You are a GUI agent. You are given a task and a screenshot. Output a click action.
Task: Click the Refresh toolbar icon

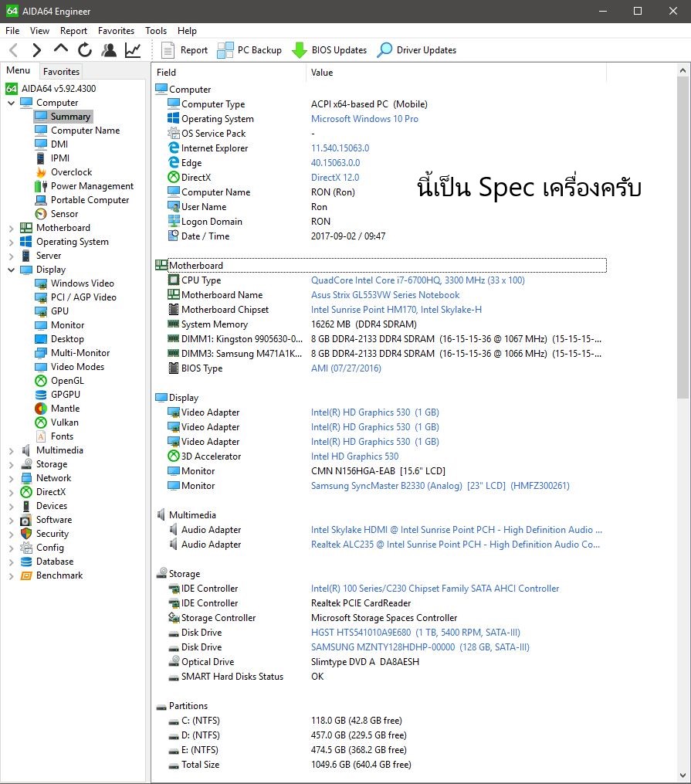(x=84, y=50)
